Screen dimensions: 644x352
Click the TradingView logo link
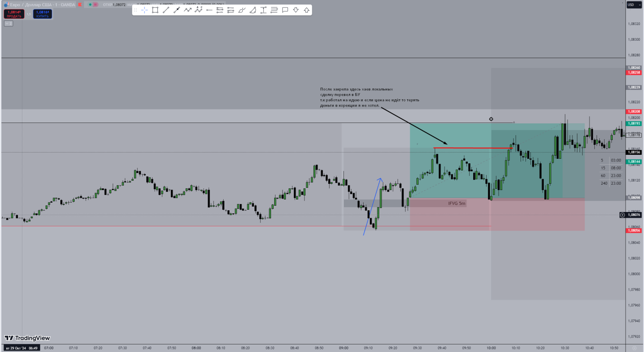[27, 338]
